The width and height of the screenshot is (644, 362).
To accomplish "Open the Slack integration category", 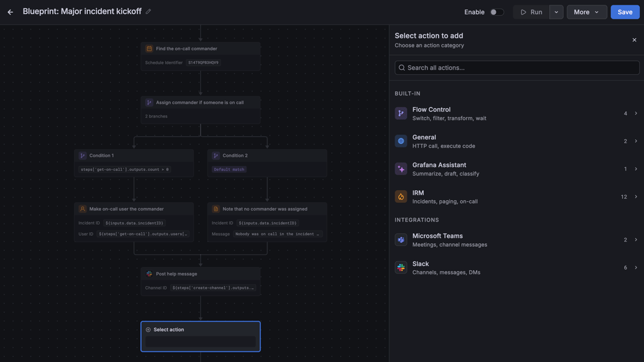I will (517, 268).
